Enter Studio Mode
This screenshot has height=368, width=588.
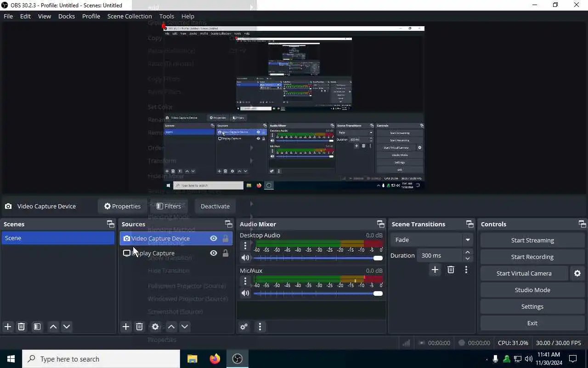[x=532, y=290]
